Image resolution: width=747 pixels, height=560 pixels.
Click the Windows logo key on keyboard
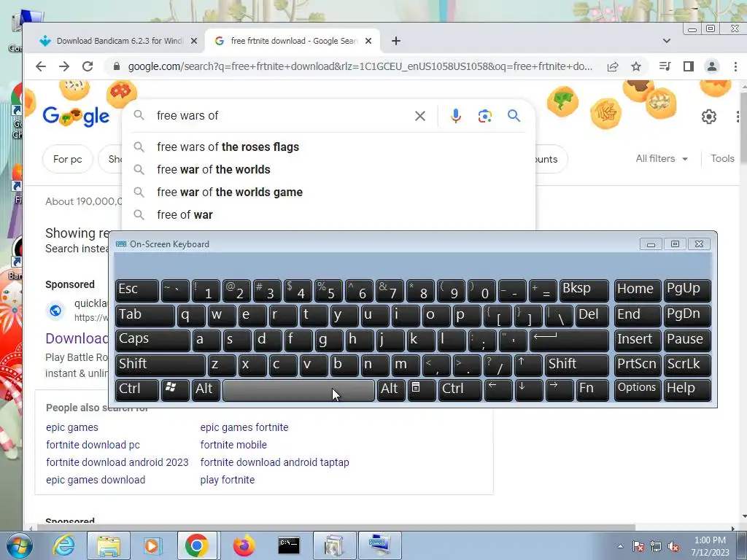click(175, 389)
